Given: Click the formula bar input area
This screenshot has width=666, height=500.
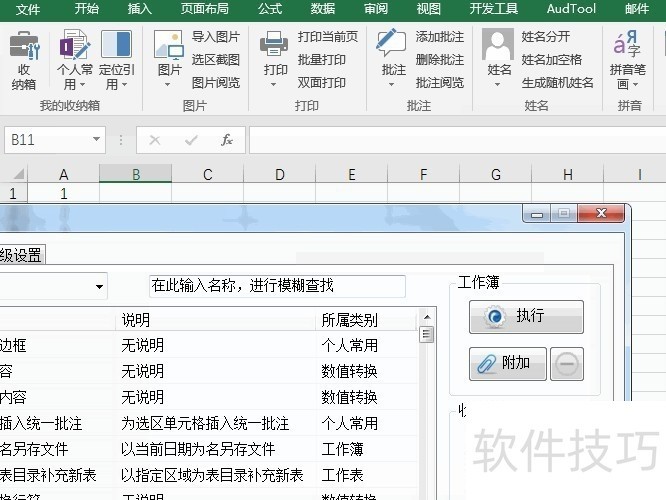Looking at the screenshot, I should (x=457, y=140).
